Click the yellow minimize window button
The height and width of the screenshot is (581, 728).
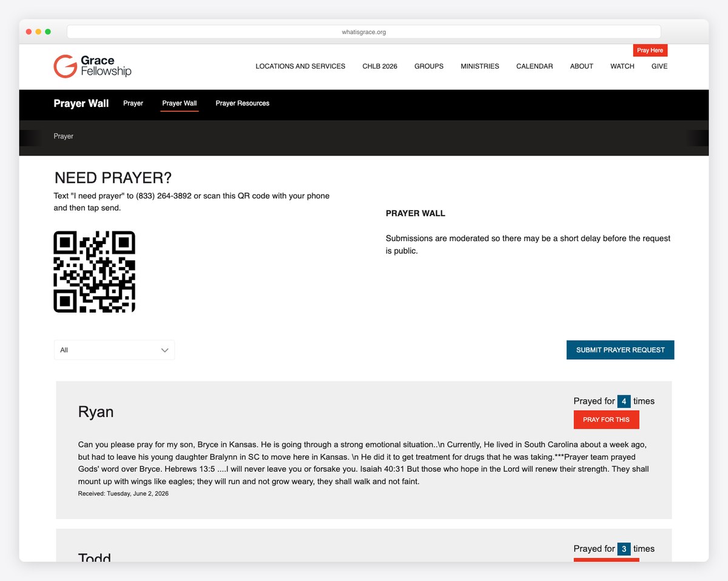coord(38,32)
